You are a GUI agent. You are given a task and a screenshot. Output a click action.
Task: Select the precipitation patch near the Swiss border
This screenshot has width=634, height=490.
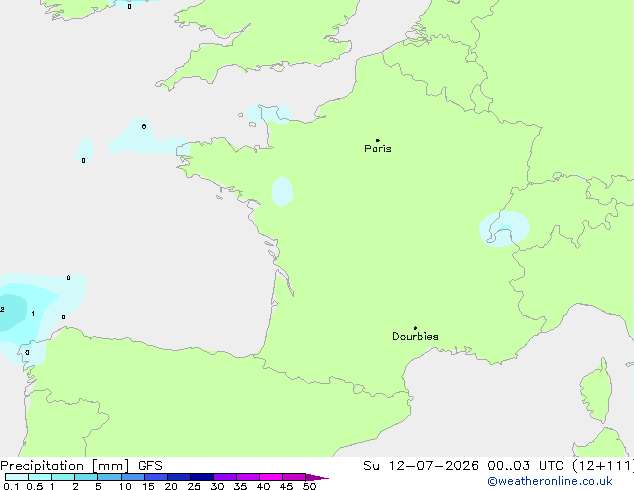(504, 228)
